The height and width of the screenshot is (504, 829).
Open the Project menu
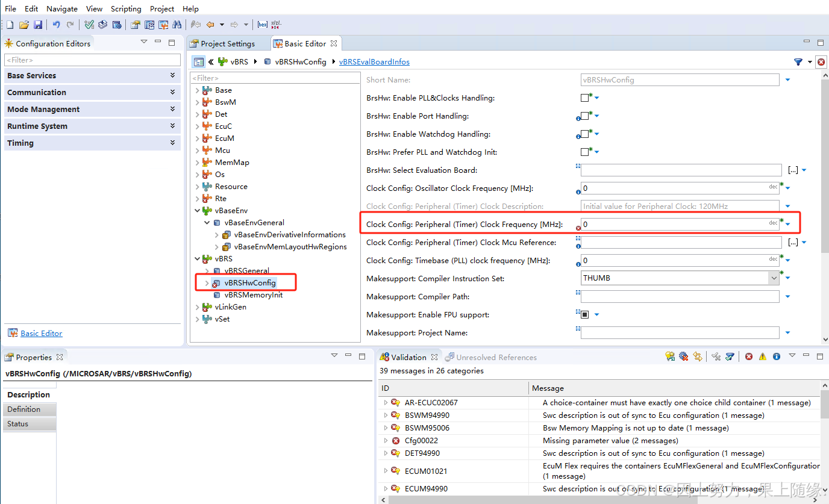[x=162, y=8]
